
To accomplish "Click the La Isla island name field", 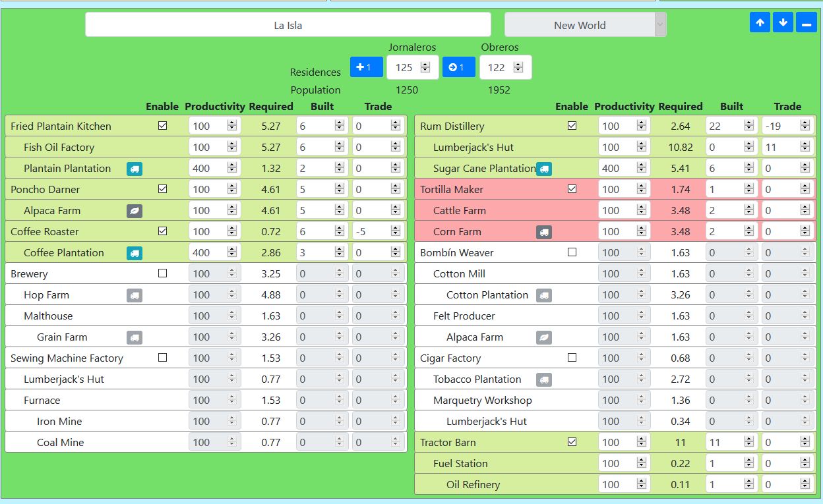I will pyautogui.click(x=288, y=25).
